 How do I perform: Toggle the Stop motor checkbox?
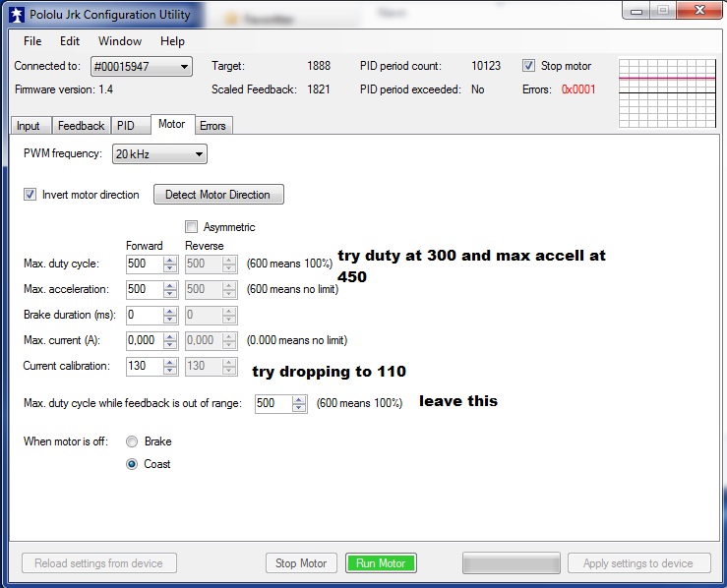(x=529, y=66)
